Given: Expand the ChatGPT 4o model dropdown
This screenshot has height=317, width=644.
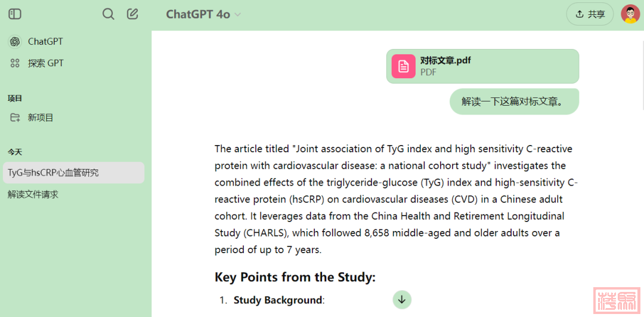Looking at the screenshot, I should pos(203,14).
